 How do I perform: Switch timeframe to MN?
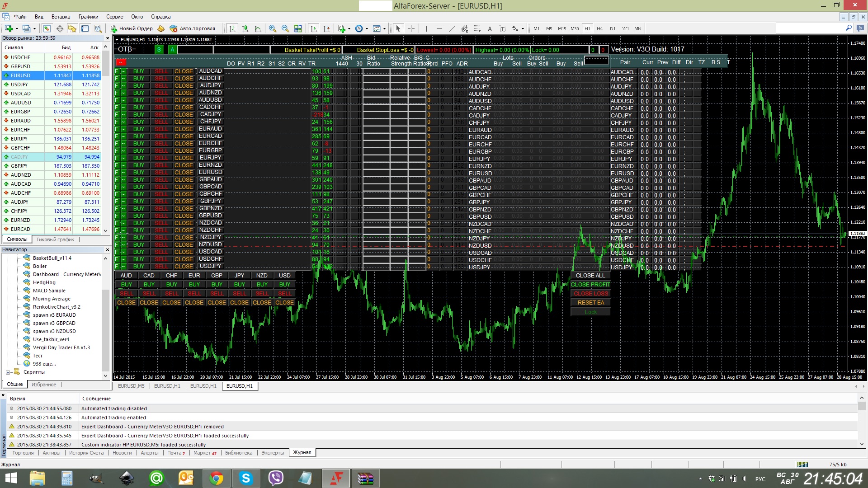click(638, 28)
